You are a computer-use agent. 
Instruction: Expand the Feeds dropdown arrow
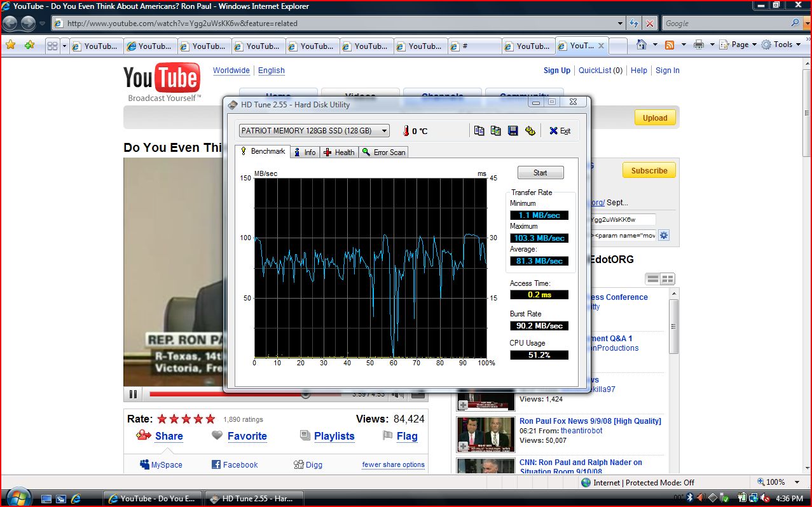click(684, 44)
